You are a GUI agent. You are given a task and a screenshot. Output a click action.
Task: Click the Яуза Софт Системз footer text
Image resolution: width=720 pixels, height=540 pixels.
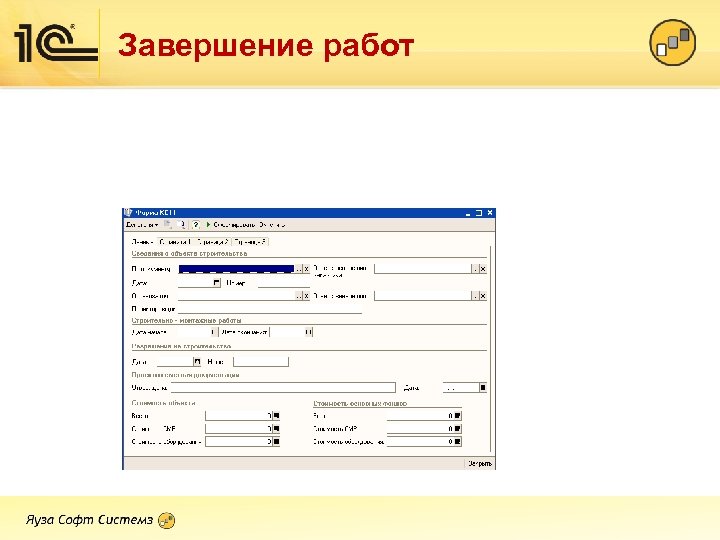tap(89, 519)
